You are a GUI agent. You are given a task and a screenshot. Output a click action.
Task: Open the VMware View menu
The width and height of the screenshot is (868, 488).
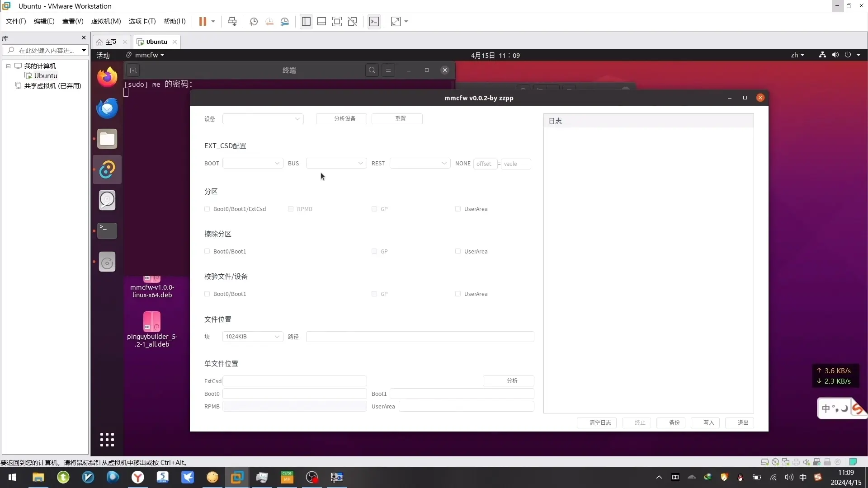pyautogui.click(x=72, y=21)
